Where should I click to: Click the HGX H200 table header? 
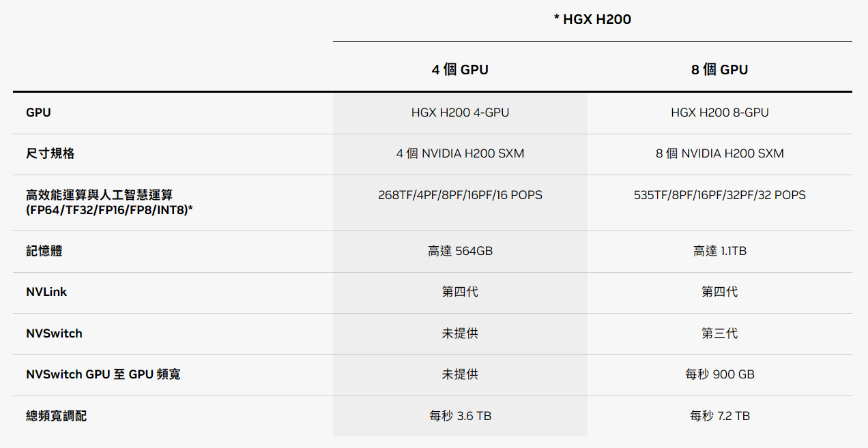pyautogui.click(x=592, y=19)
